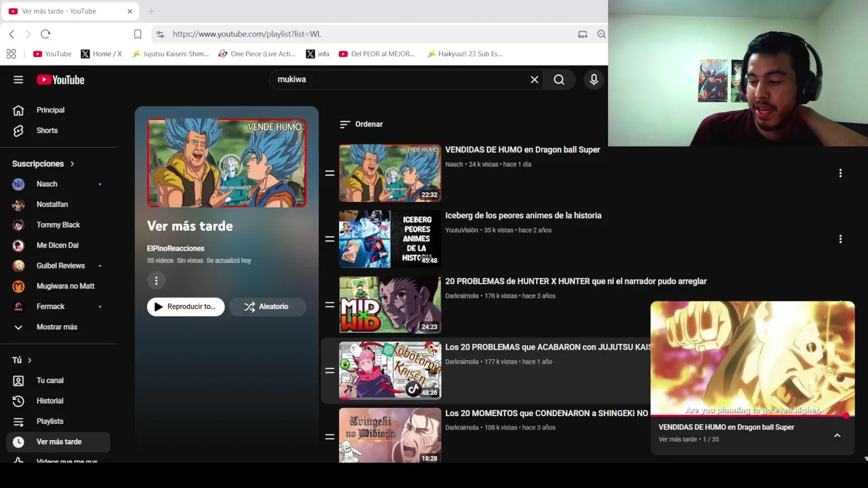The image size is (868, 488).
Task: Reload the page
Action: (45, 34)
